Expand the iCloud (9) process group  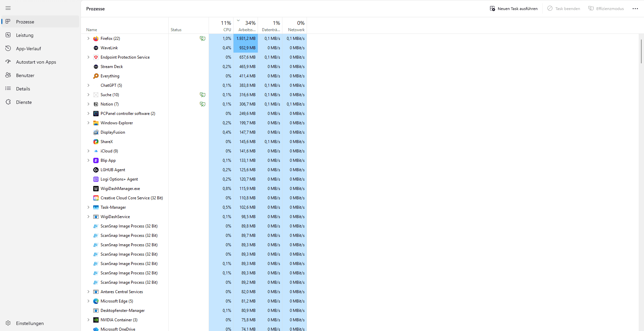coord(89,151)
